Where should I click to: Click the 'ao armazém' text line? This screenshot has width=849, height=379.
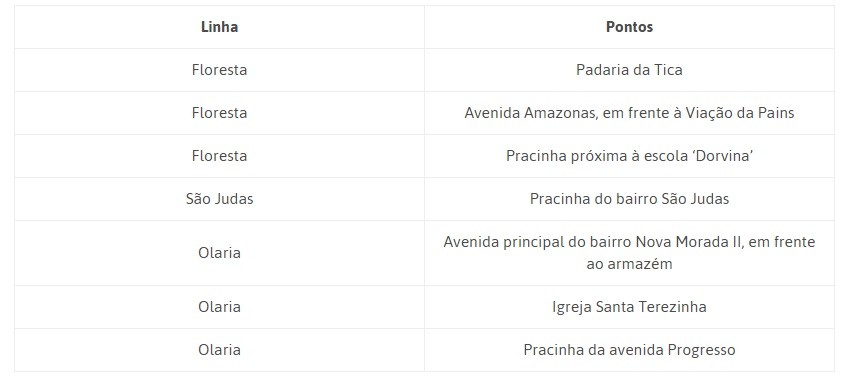click(629, 264)
